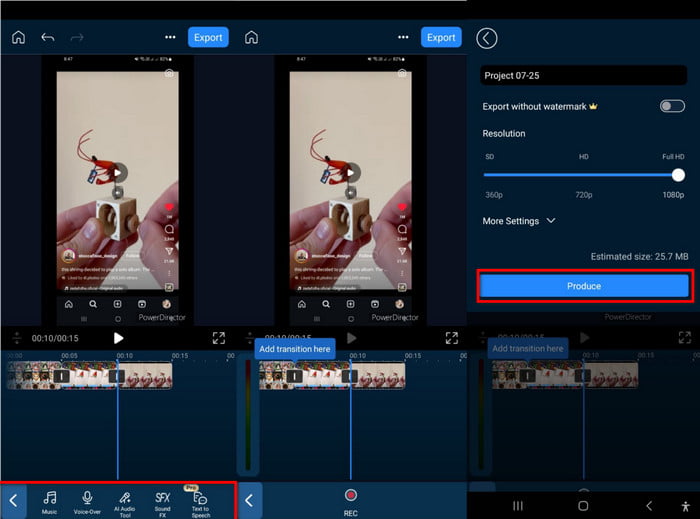The height and width of the screenshot is (519, 700).
Task: Select SD 360p on resolution slider
Action: point(494,195)
